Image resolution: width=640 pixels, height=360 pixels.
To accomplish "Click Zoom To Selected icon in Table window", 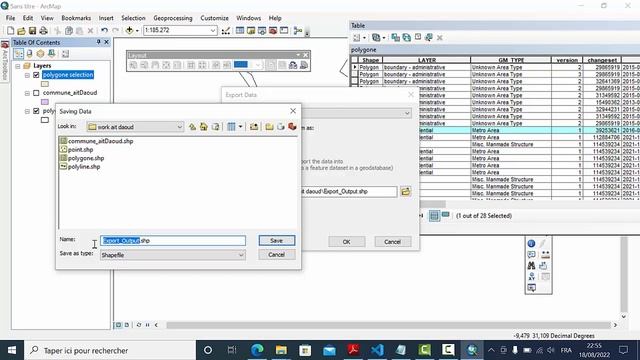I will pyautogui.click(x=429, y=38).
